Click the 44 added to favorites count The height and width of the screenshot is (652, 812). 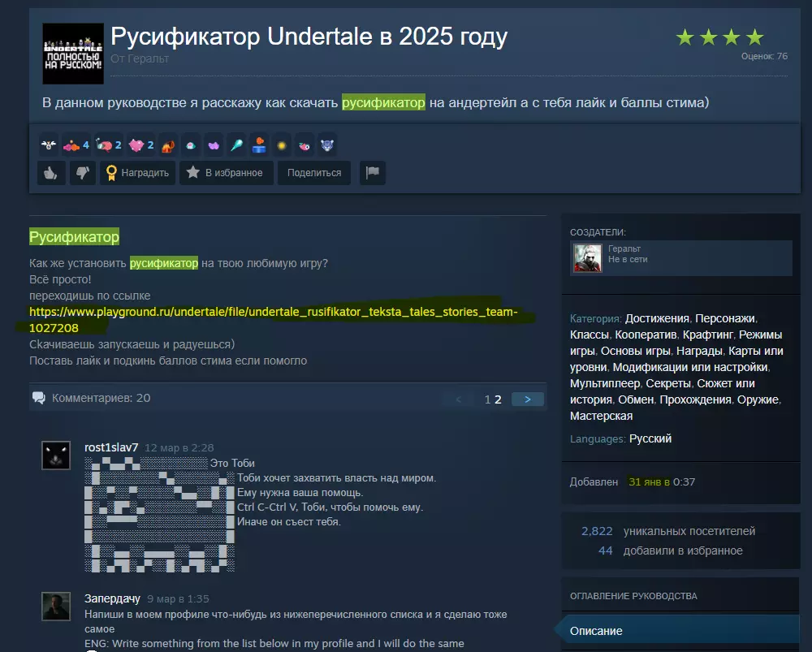[606, 551]
